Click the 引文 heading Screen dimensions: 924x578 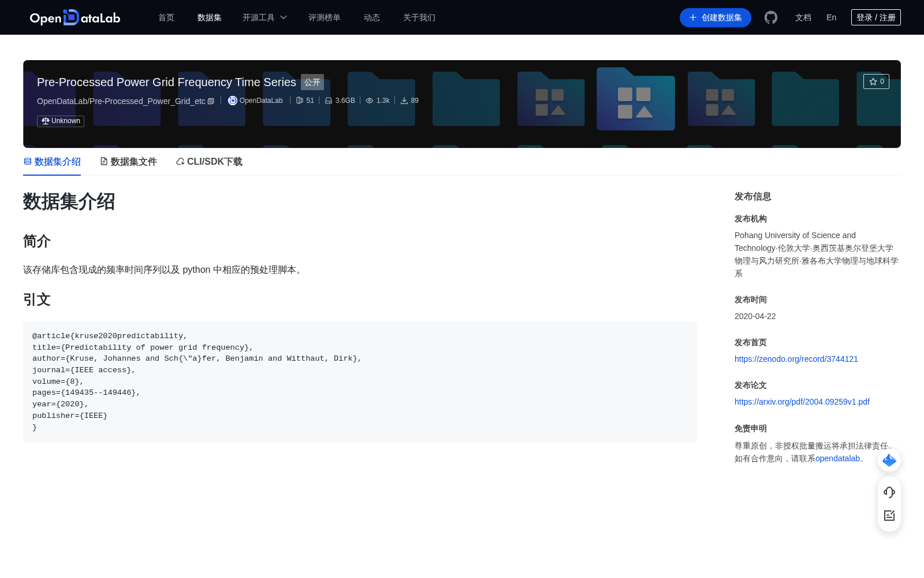[37, 299]
